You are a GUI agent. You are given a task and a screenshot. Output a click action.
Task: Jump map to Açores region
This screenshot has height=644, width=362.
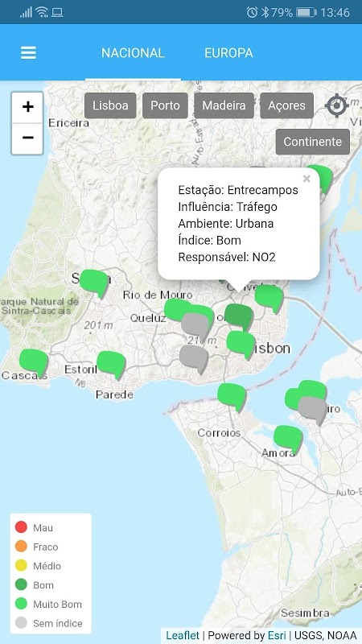(286, 105)
